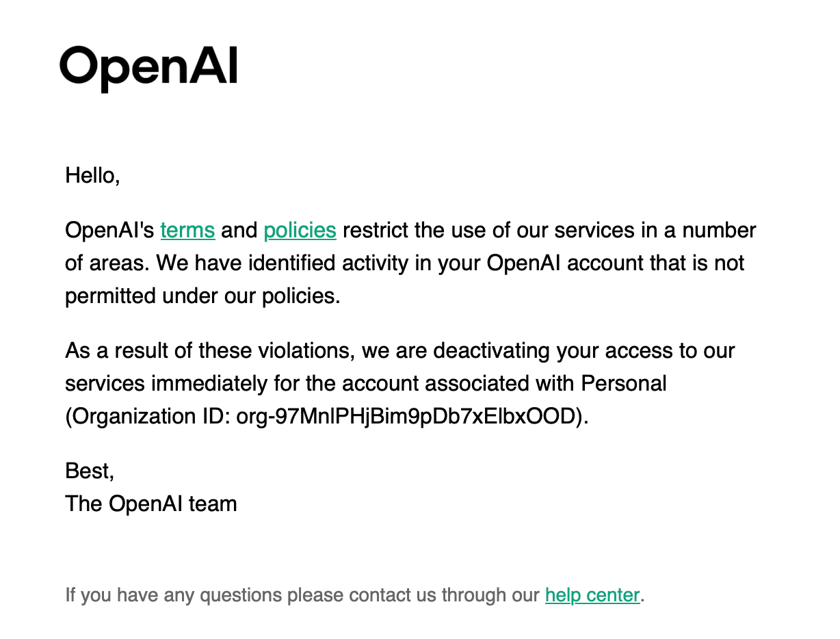
Task: Click the phrase "of areas."
Action: 107,263
